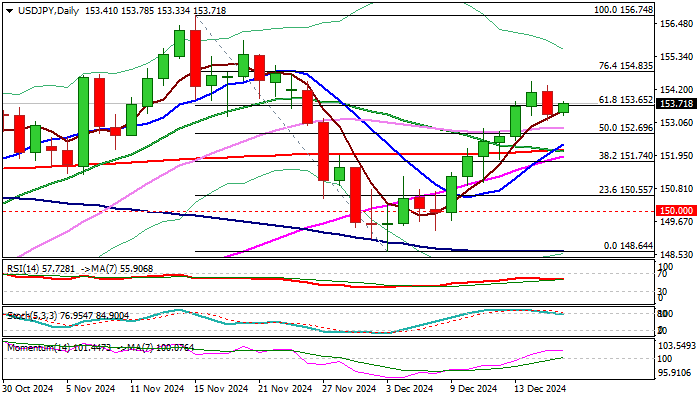Click the 76.4 Fibonacci label 154.835
This screenshot has height=400, width=700.
626,65
